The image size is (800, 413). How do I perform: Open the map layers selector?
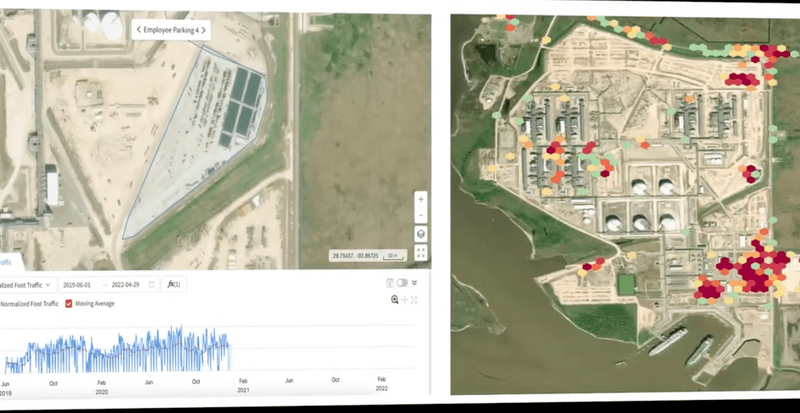click(420, 234)
